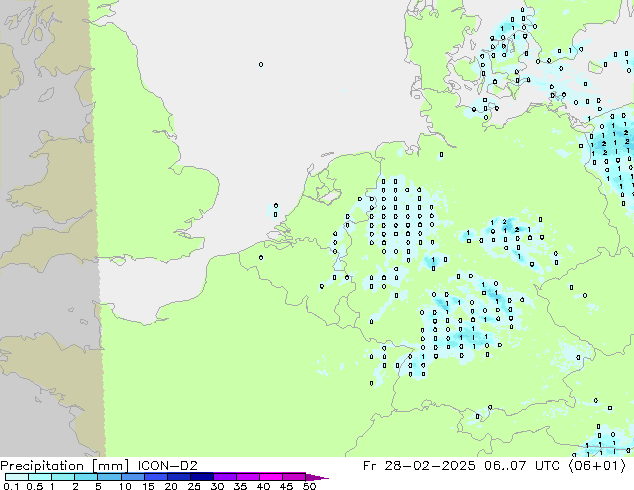Click the 20–25 mm dark blue legend swatch
Image resolution: width=634 pixels, height=490 pixels.
[178, 477]
